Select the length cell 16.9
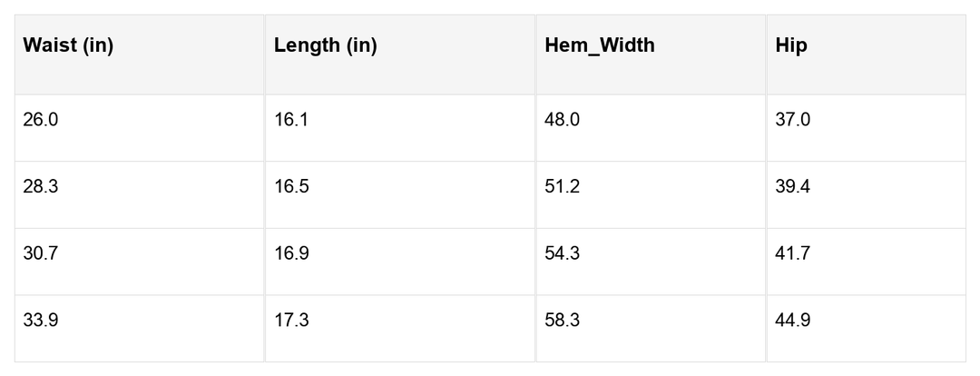This screenshot has width=980, height=376. click(291, 253)
